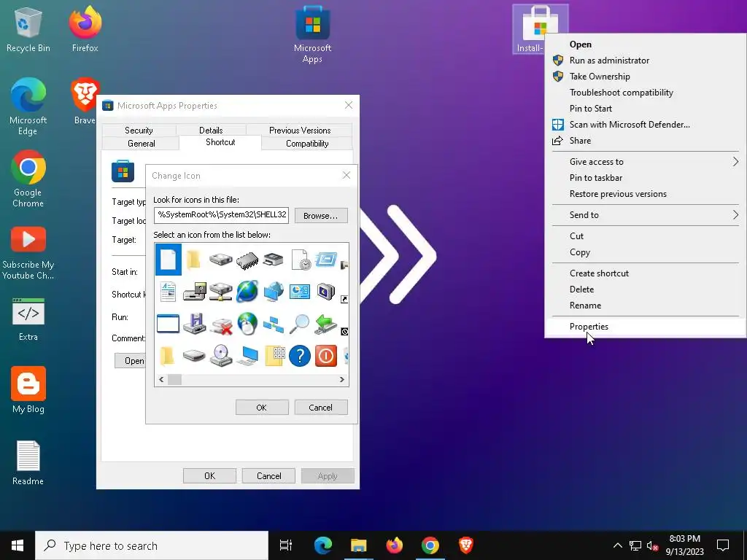Pick the blue Run window icon in the list

(x=326, y=260)
